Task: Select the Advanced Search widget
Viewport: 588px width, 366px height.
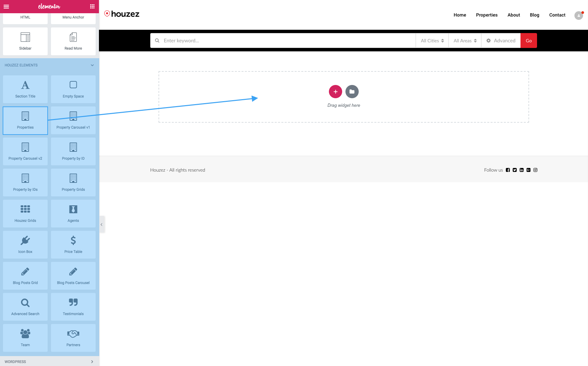Action: click(x=25, y=307)
